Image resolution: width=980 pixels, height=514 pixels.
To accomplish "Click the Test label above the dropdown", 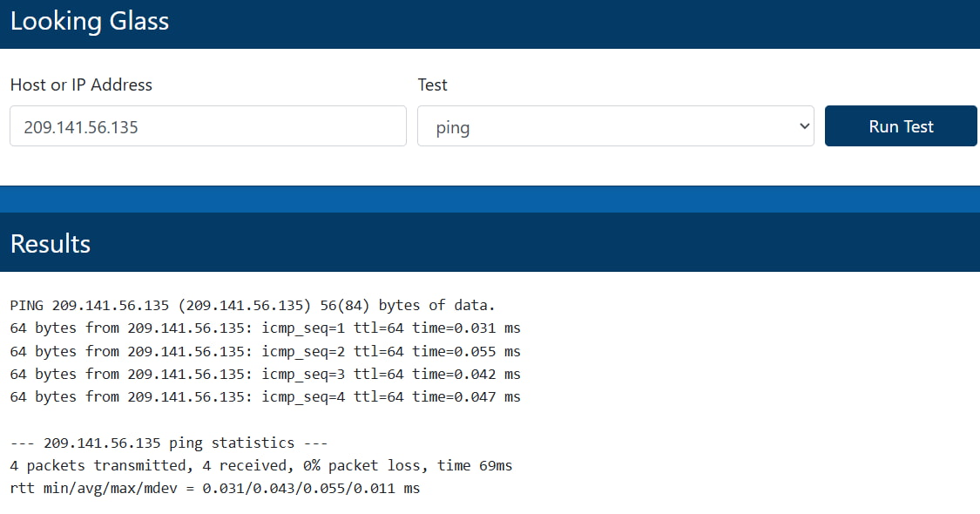I will coord(432,85).
